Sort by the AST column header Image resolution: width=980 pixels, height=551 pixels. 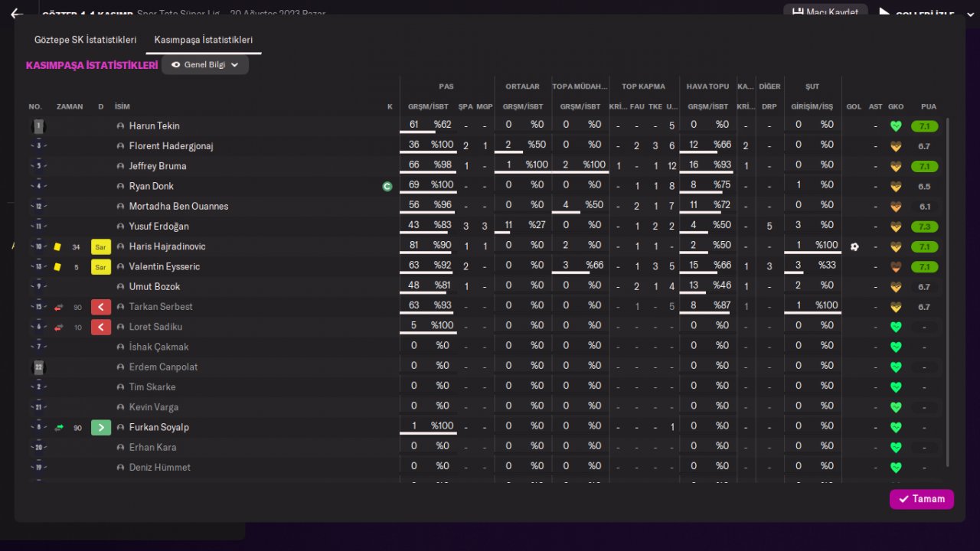876,106
